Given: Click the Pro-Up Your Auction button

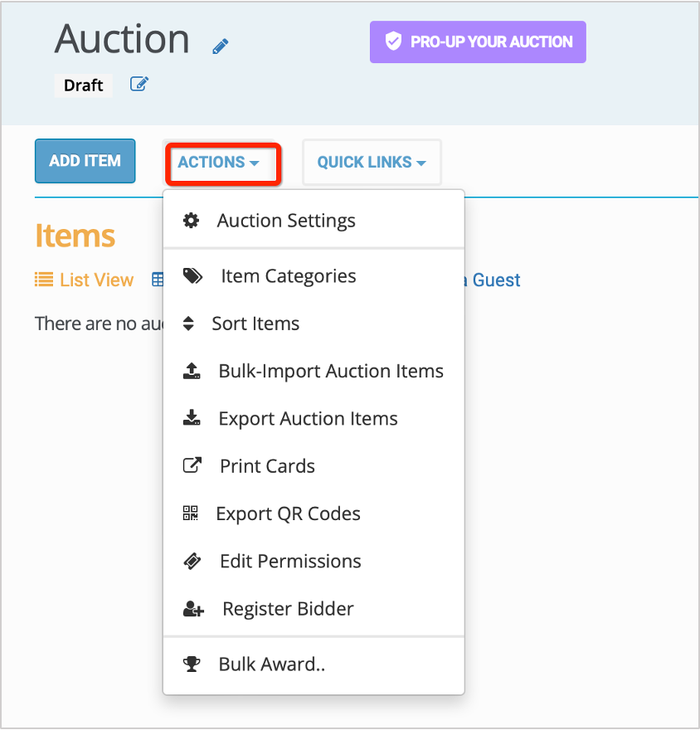Looking at the screenshot, I should (478, 41).
